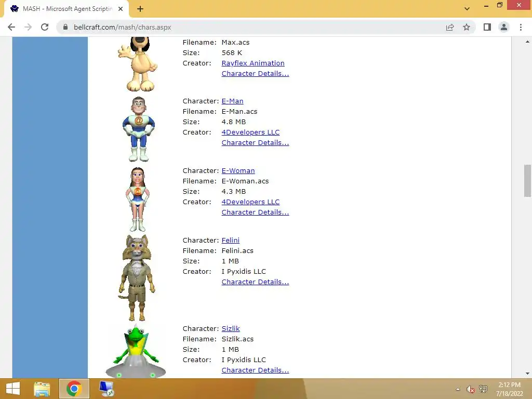Open the network tray icon
Viewport: 532px width, 399px height.
click(483, 389)
